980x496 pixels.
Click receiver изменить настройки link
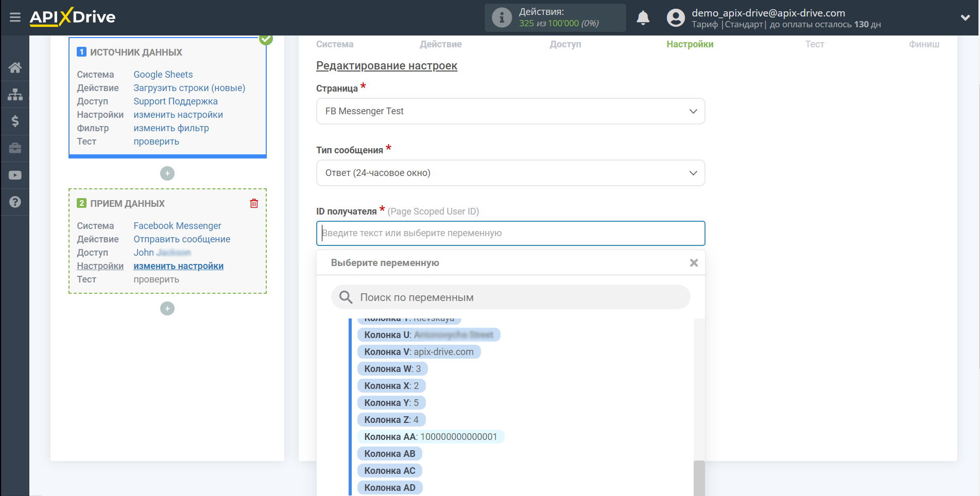pyautogui.click(x=179, y=266)
